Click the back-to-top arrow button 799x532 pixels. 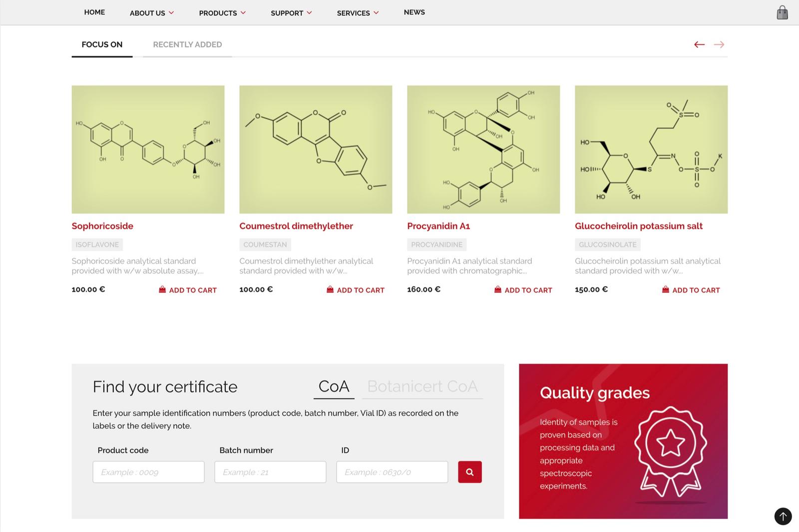click(x=783, y=516)
